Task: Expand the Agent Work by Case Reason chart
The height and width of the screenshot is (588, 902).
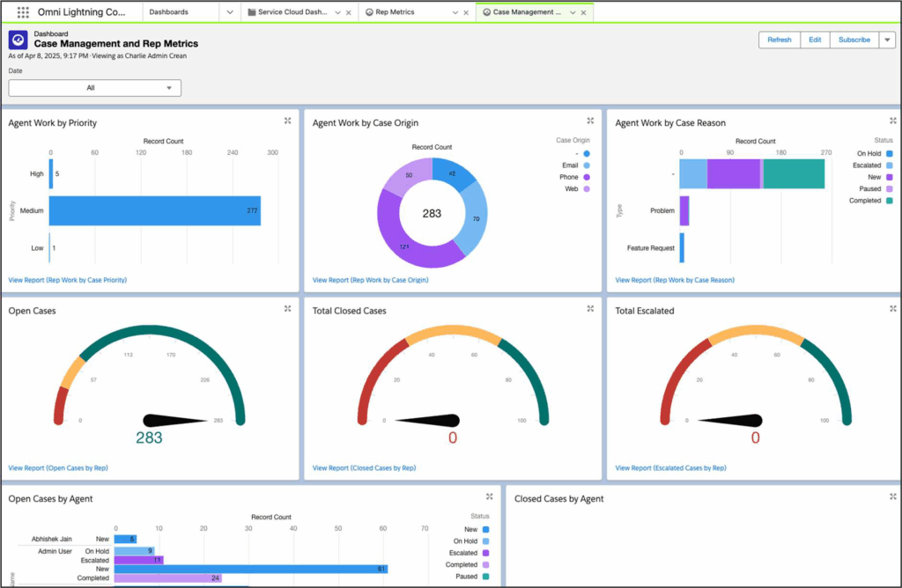Action: click(892, 121)
